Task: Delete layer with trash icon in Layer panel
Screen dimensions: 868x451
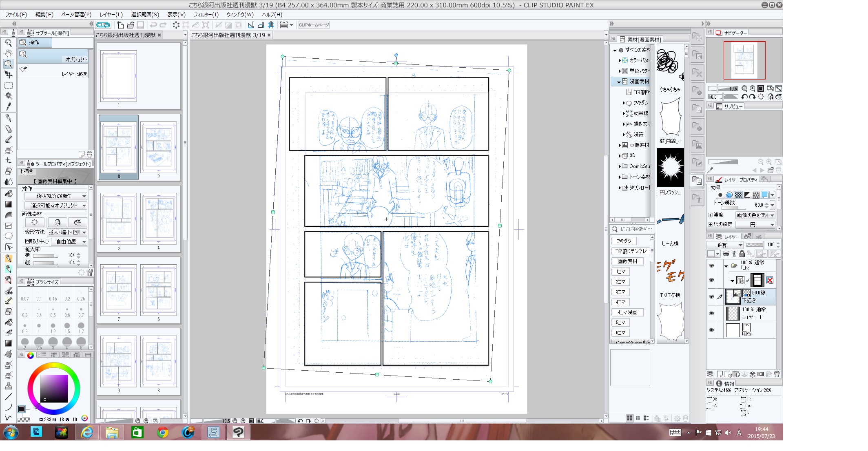Action: tap(777, 374)
